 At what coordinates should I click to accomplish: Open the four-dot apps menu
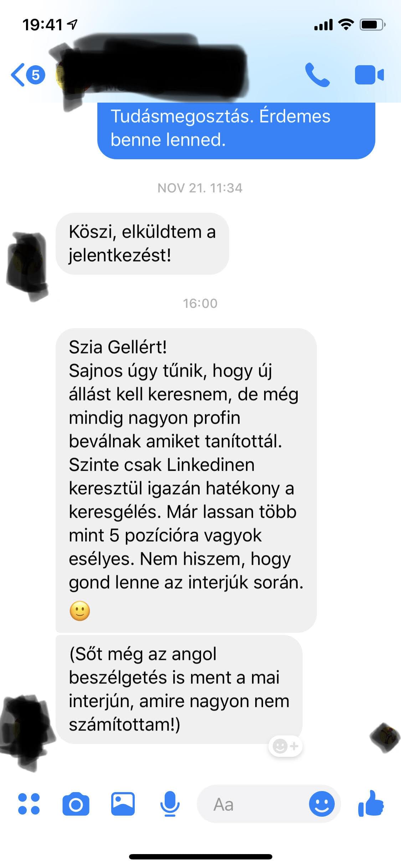tap(29, 804)
